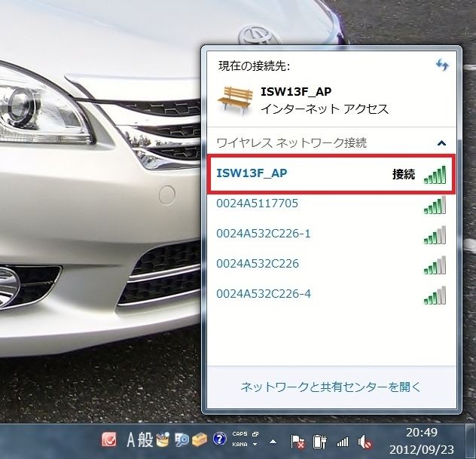Click the red checkmark tray icon
Image resolution: width=476 pixels, height=459 pixels.
point(109,439)
